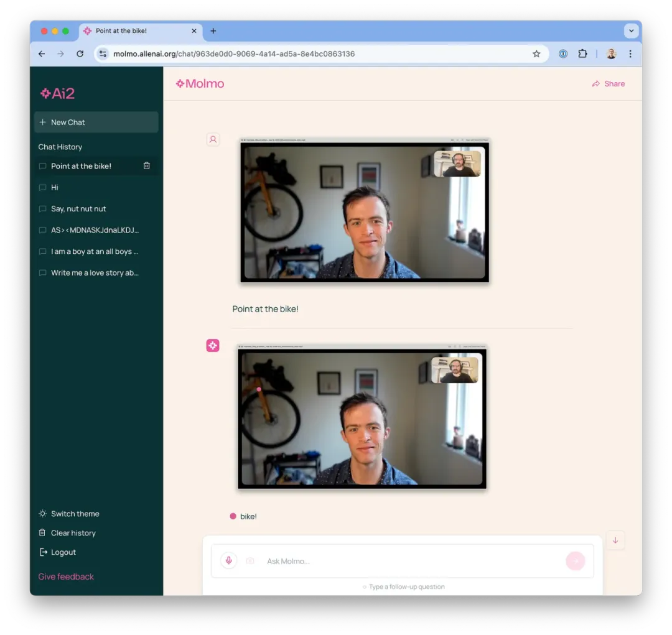The image size is (672, 635).
Task: Click the address bar URL
Action: coord(234,54)
